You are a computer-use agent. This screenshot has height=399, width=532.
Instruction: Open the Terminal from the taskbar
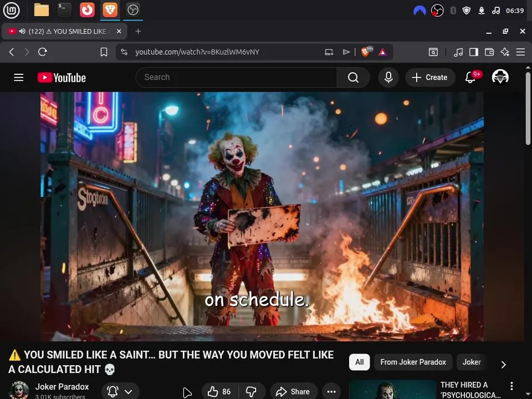(x=64, y=10)
